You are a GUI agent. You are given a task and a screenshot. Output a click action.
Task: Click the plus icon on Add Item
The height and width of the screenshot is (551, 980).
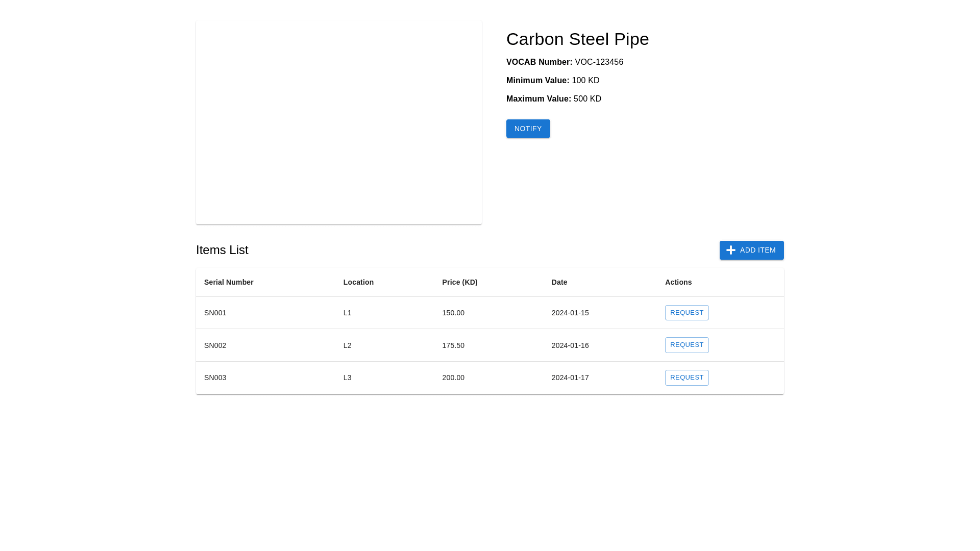tap(730, 250)
